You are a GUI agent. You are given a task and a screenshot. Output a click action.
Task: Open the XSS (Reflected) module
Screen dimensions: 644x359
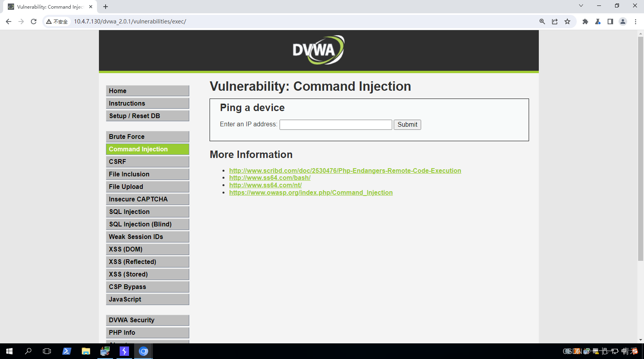[147, 262]
